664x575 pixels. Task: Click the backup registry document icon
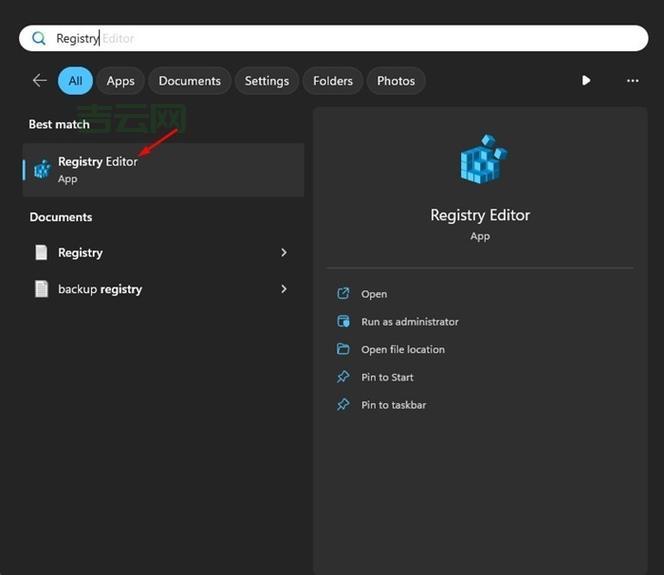coord(41,289)
